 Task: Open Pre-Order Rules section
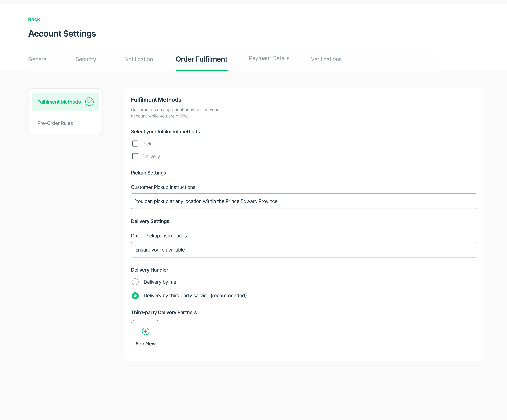(x=55, y=123)
